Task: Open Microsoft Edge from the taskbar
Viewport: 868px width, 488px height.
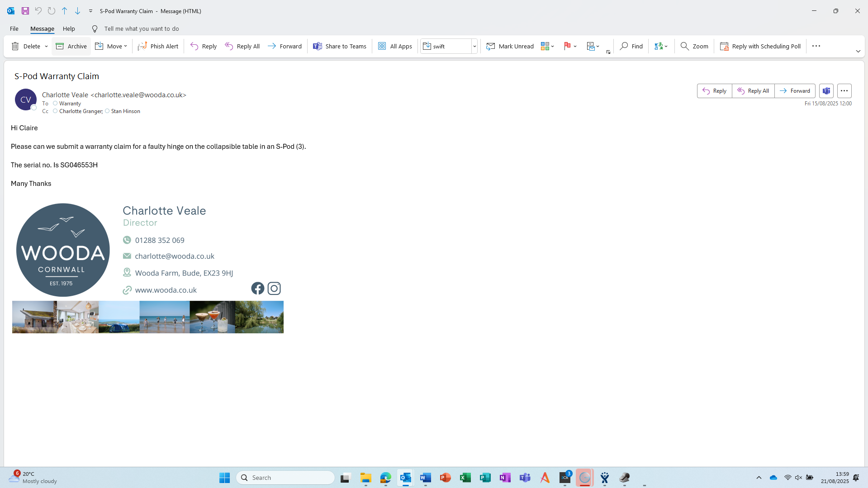Action: 385,478
